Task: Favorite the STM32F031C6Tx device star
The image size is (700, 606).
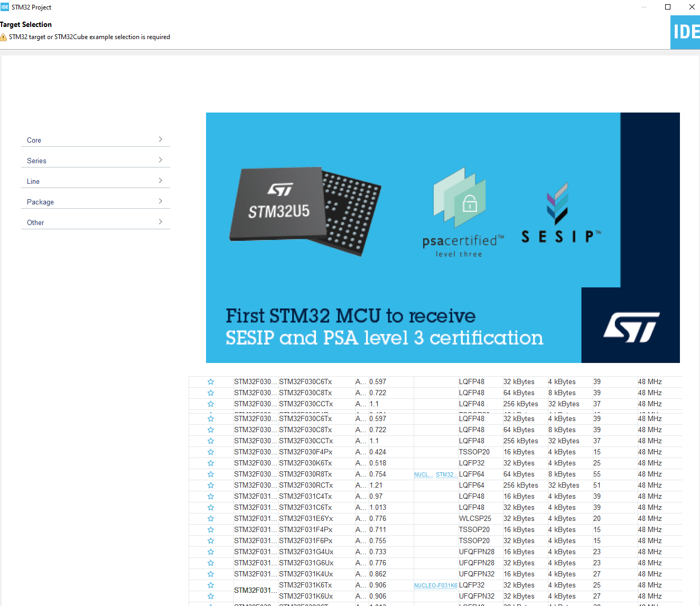Action: 211,507
